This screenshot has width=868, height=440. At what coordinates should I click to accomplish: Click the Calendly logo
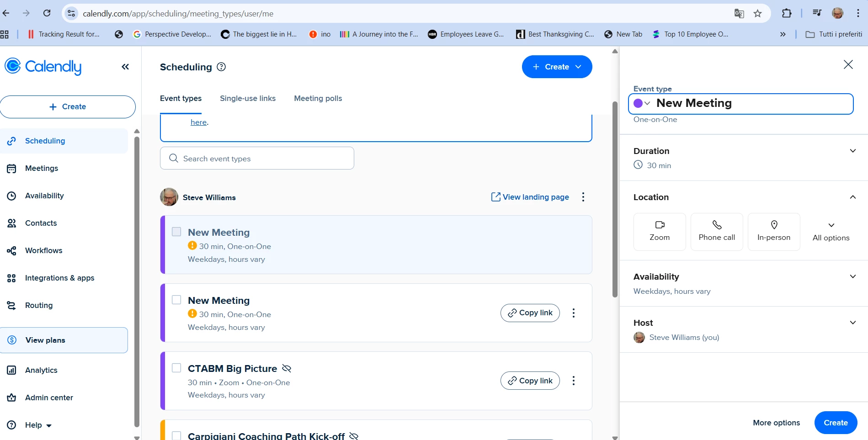(x=43, y=67)
